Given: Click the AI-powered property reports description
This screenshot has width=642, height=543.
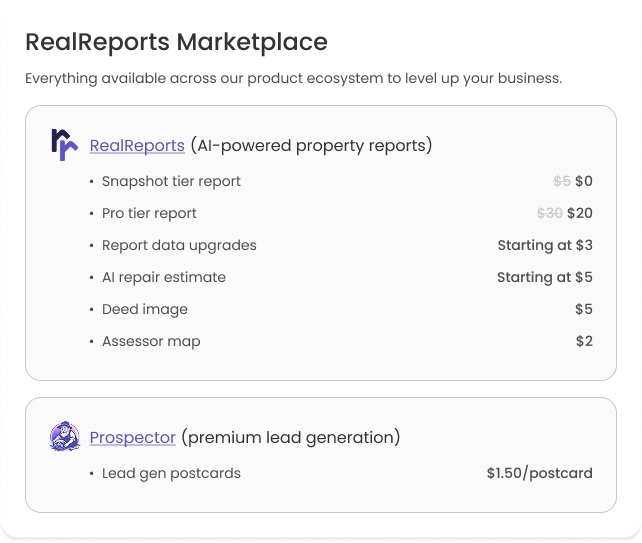Looking at the screenshot, I should pyautogui.click(x=311, y=146).
